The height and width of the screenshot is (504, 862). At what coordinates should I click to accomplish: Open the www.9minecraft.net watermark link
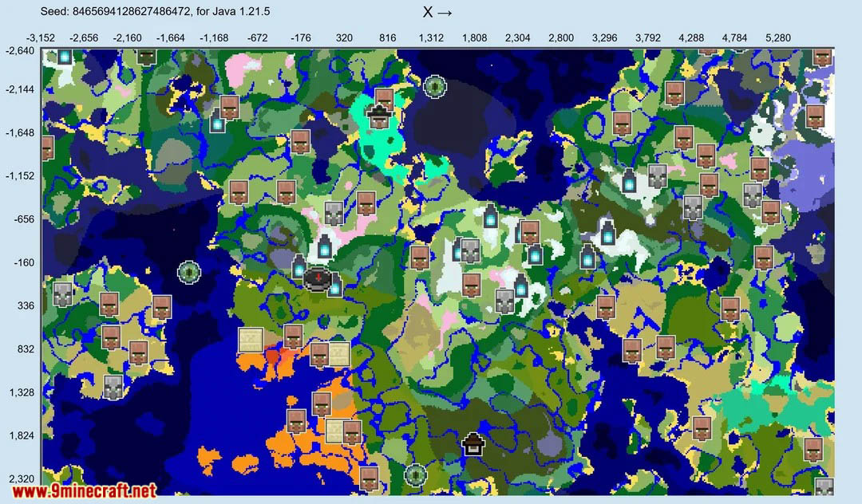click(x=81, y=491)
